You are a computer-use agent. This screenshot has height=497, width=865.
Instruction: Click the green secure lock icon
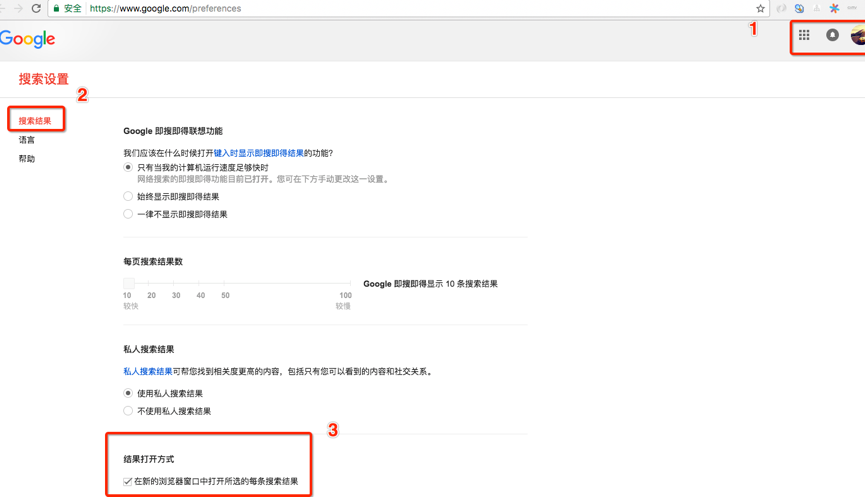tap(56, 8)
